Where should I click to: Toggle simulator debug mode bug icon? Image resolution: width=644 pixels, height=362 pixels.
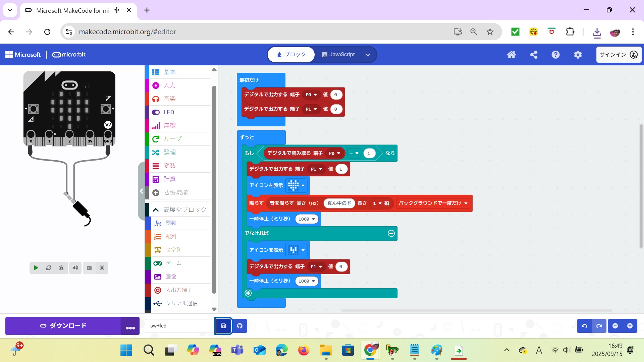[x=61, y=268]
